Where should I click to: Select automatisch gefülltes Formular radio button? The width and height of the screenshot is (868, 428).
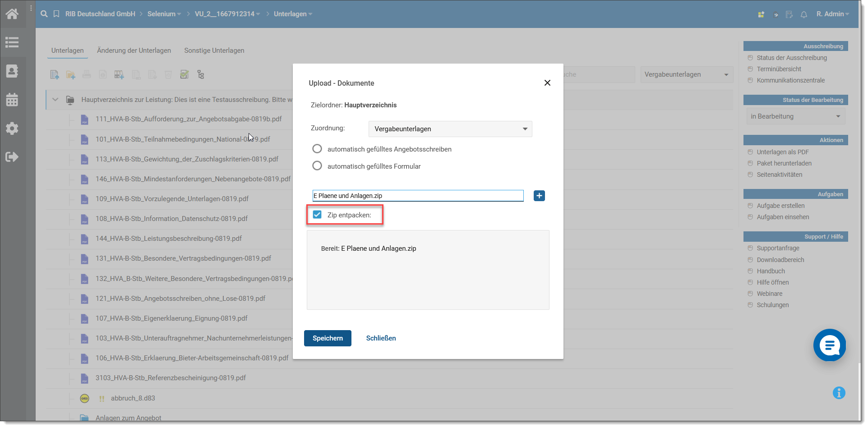tap(317, 166)
